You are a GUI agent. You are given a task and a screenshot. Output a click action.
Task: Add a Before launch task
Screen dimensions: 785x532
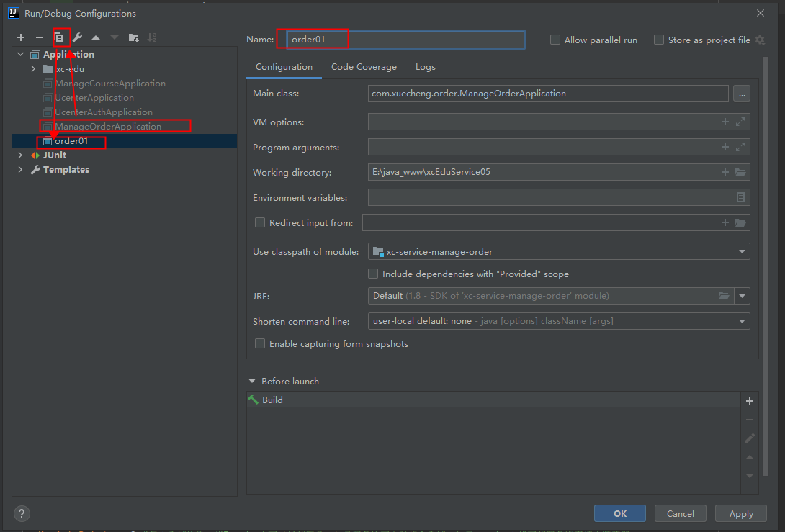pyautogui.click(x=750, y=401)
